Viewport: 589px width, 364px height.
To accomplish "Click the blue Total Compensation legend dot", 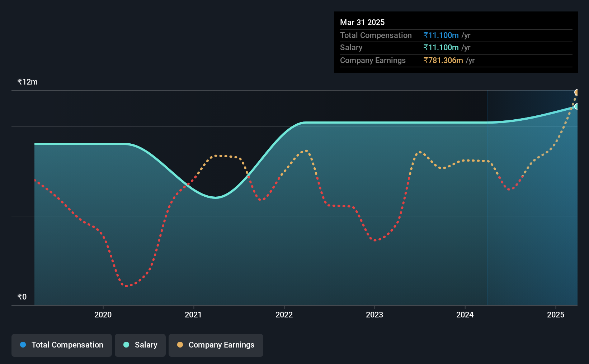I will [23, 345].
